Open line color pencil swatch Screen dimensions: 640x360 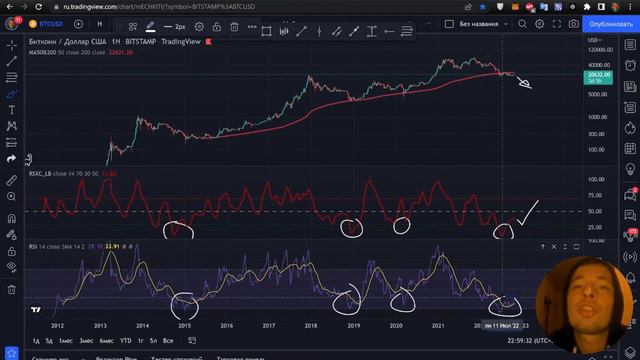click(x=150, y=27)
